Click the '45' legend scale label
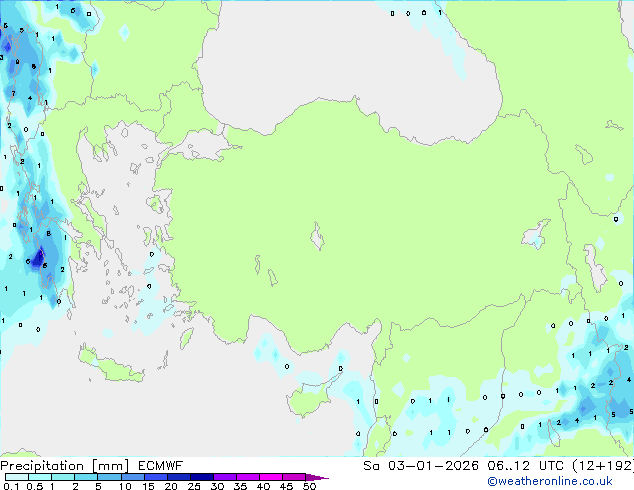The image size is (634, 490). point(286,486)
